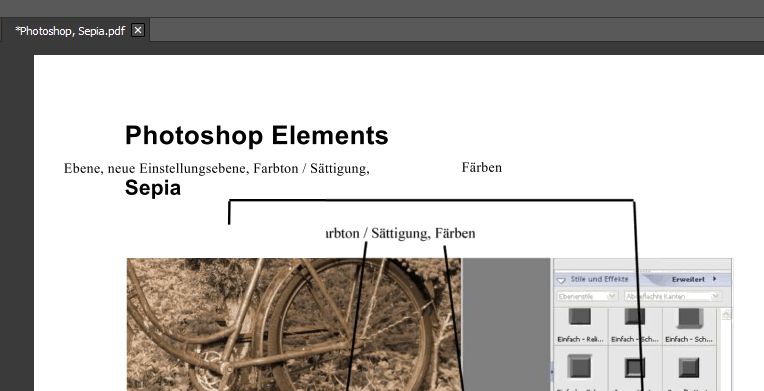764x391 pixels.
Task: Open the Abgeflachte Kanten dropdown
Action: (673, 296)
